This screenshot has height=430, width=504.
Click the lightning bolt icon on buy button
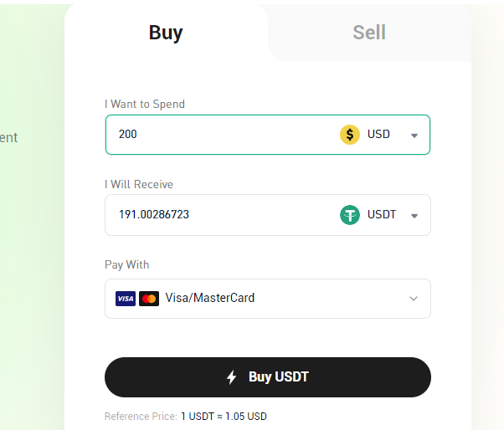tap(231, 377)
